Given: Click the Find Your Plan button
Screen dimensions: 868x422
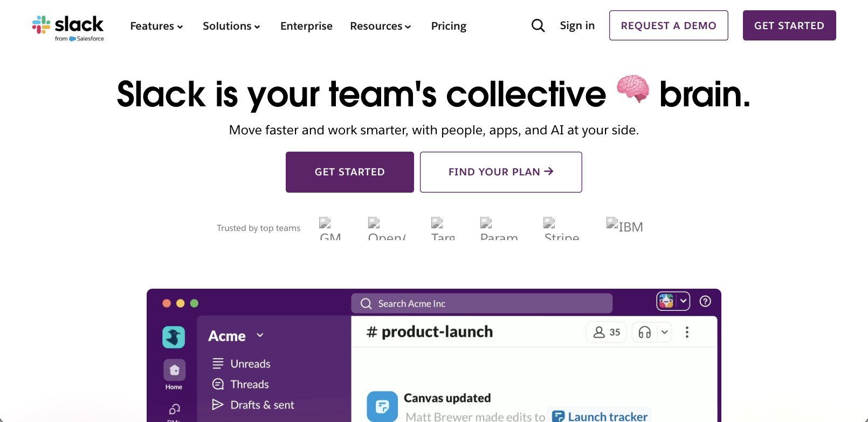Looking at the screenshot, I should [x=501, y=172].
